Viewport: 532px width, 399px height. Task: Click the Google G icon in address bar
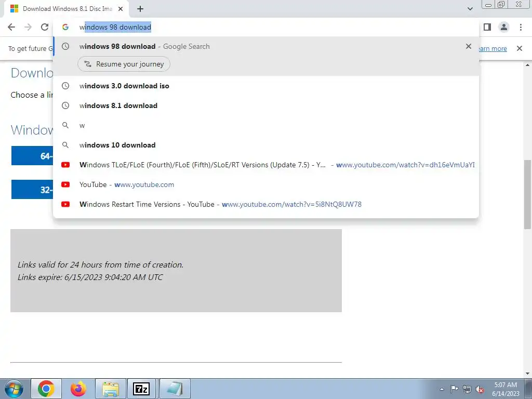pos(65,27)
